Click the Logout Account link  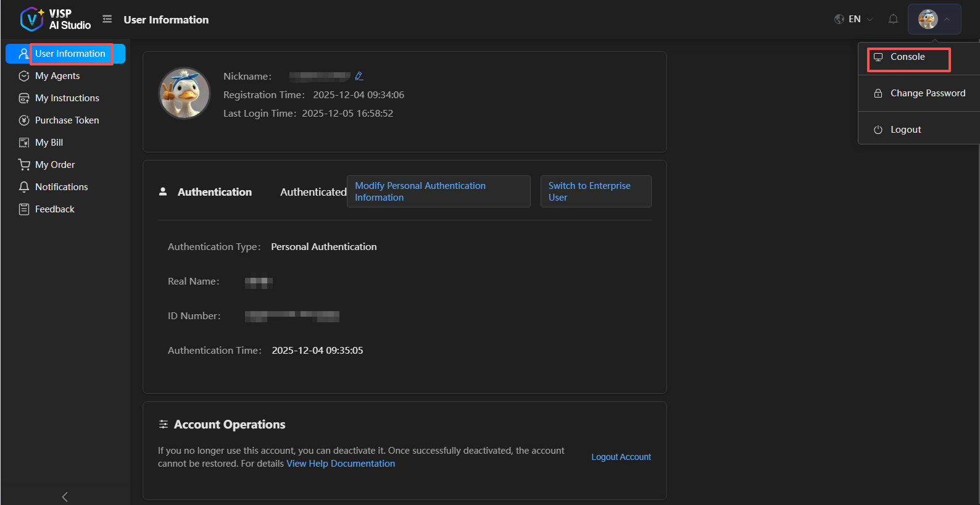[x=621, y=457]
